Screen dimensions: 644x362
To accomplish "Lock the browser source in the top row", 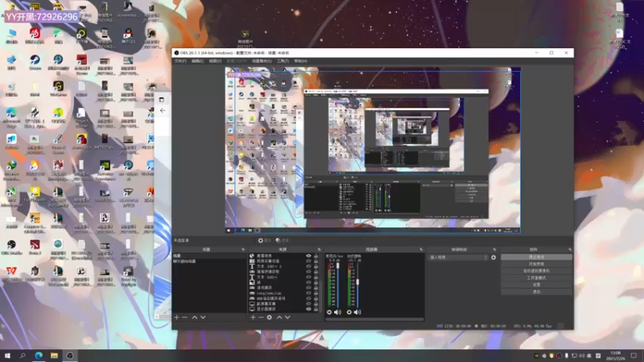I will click(316, 256).
